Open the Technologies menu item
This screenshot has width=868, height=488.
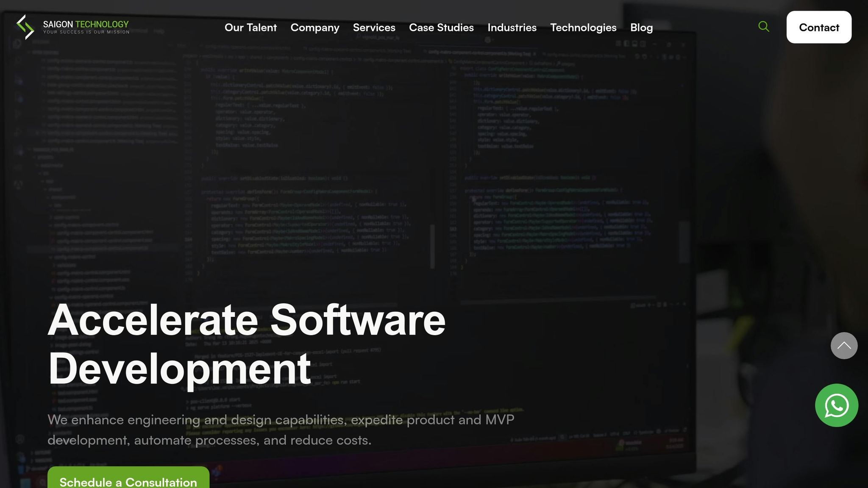(x=583, y=28)
